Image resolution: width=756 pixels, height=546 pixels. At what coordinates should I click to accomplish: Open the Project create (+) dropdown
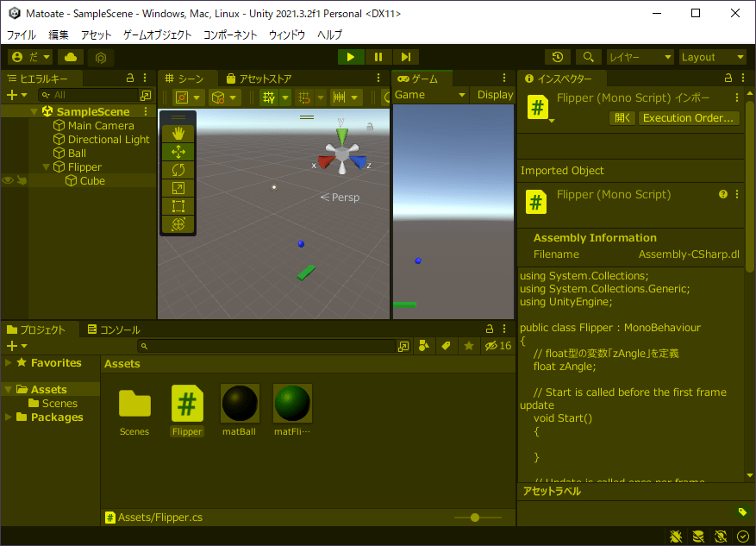[17, 346]
